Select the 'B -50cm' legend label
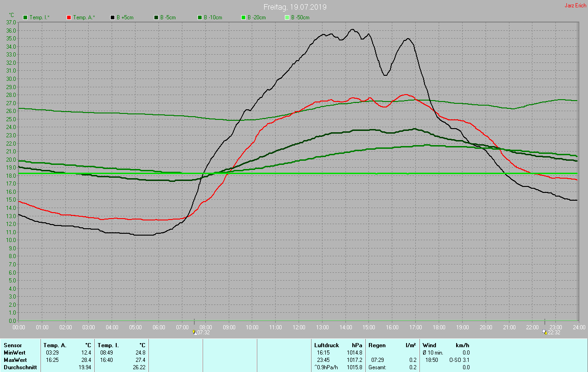 300,17
